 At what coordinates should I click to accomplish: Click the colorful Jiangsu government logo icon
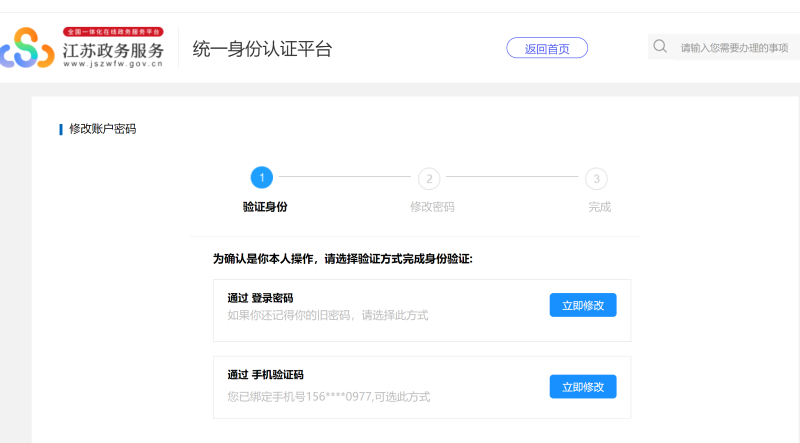coord(28,48)
